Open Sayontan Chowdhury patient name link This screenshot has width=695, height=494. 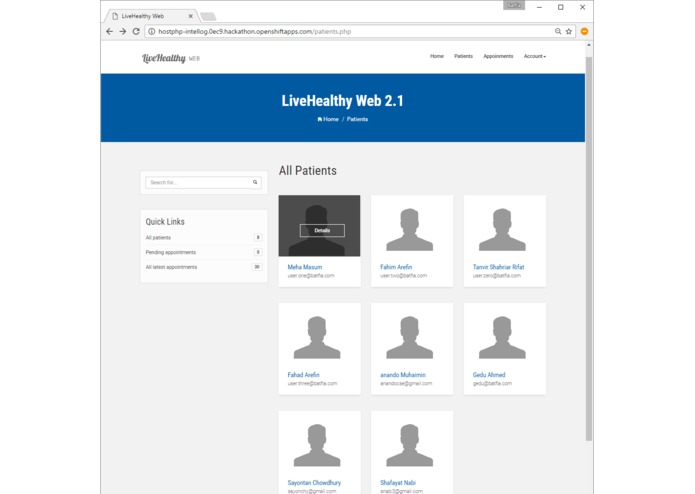point(314,482)
